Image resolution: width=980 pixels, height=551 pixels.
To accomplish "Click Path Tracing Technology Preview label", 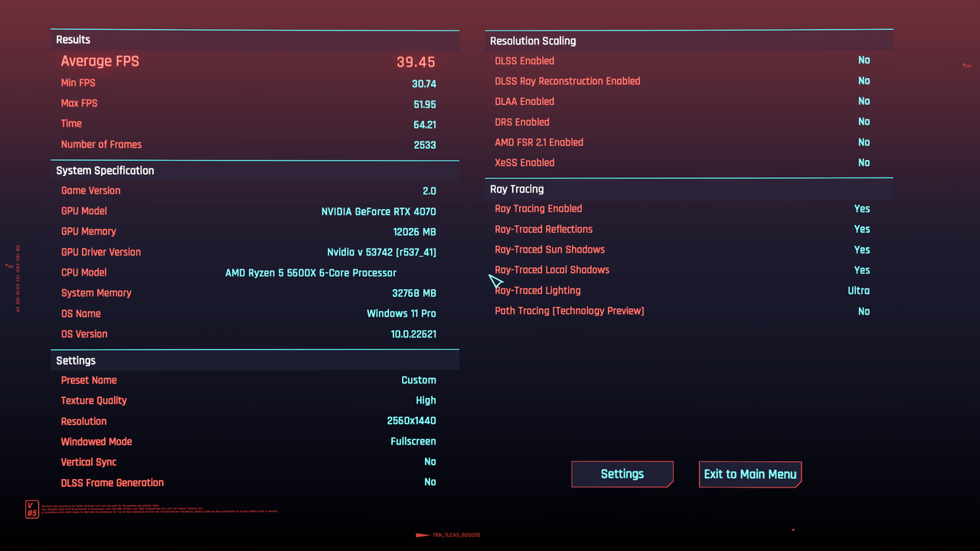I will pos(570,311).
